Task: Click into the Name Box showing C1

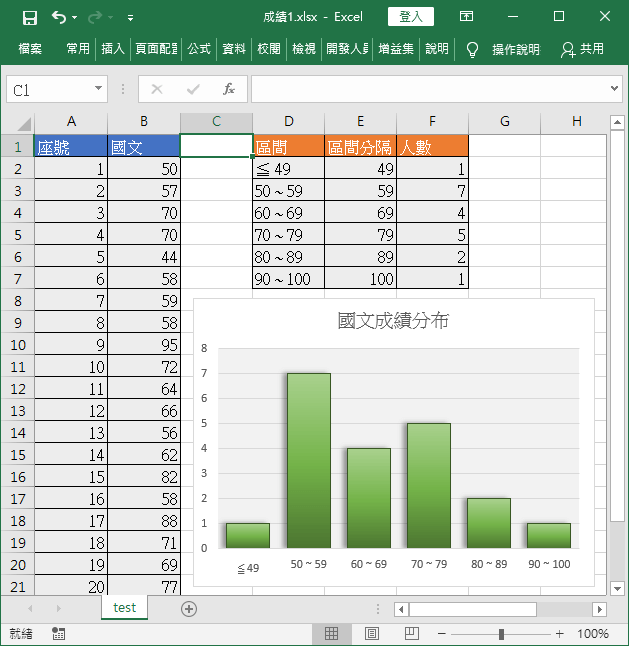Action: 49,89
